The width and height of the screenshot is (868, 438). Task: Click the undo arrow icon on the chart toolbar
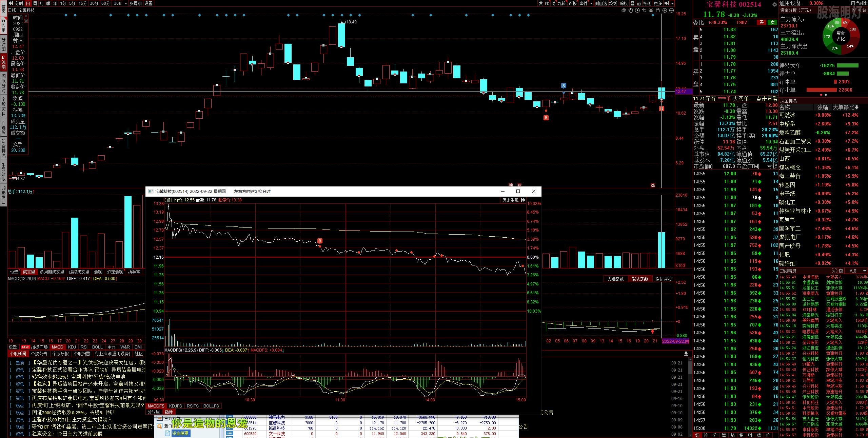click(x=644, y=11)
